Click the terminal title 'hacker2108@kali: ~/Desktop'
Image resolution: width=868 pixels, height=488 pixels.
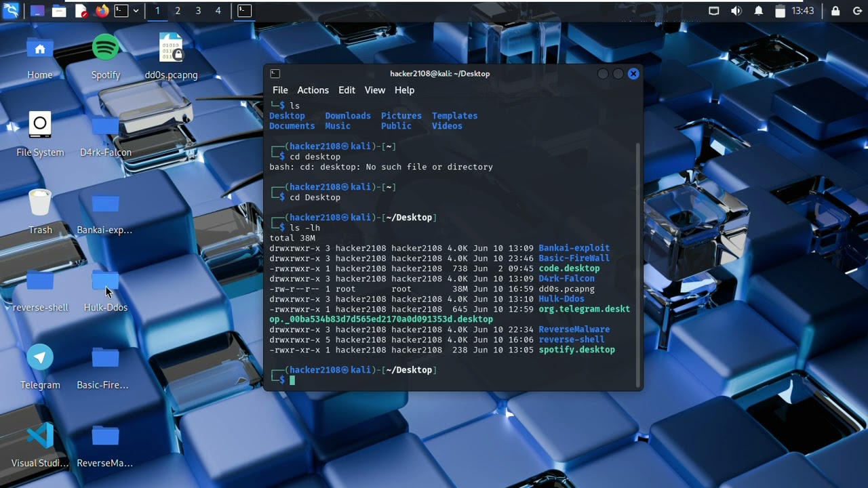(x=440, y=74)
